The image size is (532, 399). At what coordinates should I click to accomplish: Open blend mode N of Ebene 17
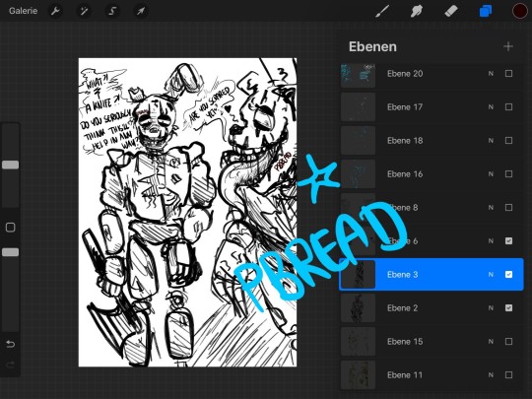(491, 106)
